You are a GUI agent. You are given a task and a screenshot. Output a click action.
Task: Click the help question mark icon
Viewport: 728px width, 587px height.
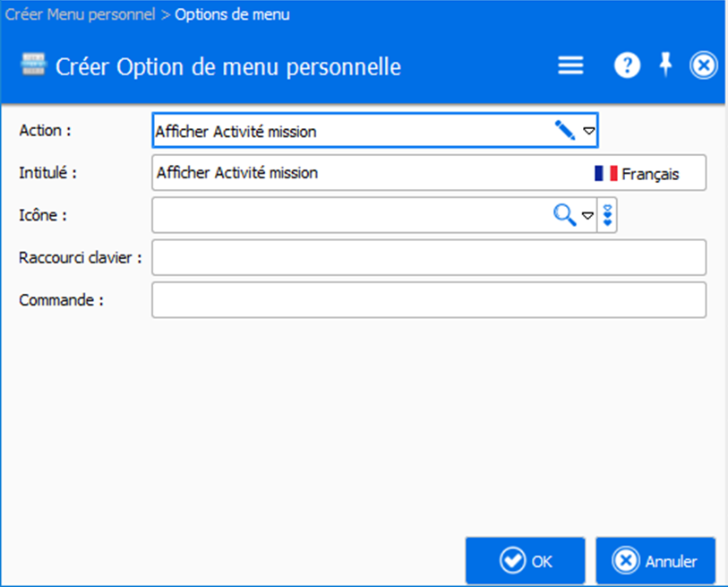(627, 66)
